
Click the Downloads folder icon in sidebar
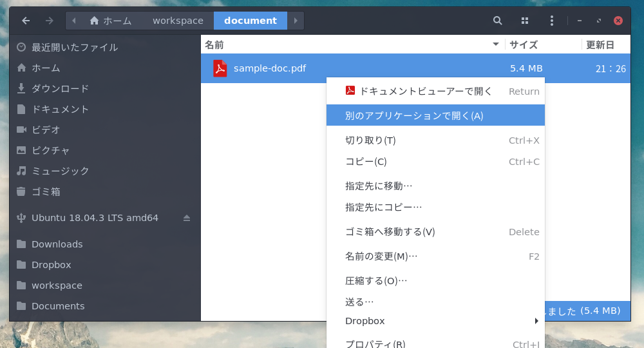(x=21, y=244)
